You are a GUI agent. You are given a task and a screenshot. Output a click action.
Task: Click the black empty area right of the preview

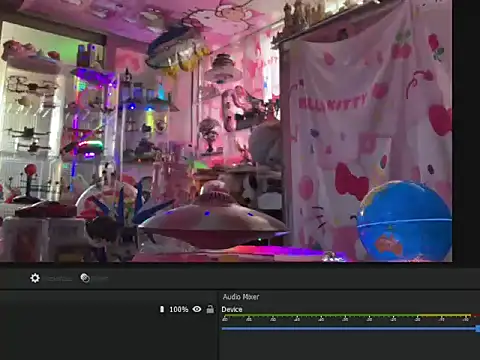tap(466, 133)
